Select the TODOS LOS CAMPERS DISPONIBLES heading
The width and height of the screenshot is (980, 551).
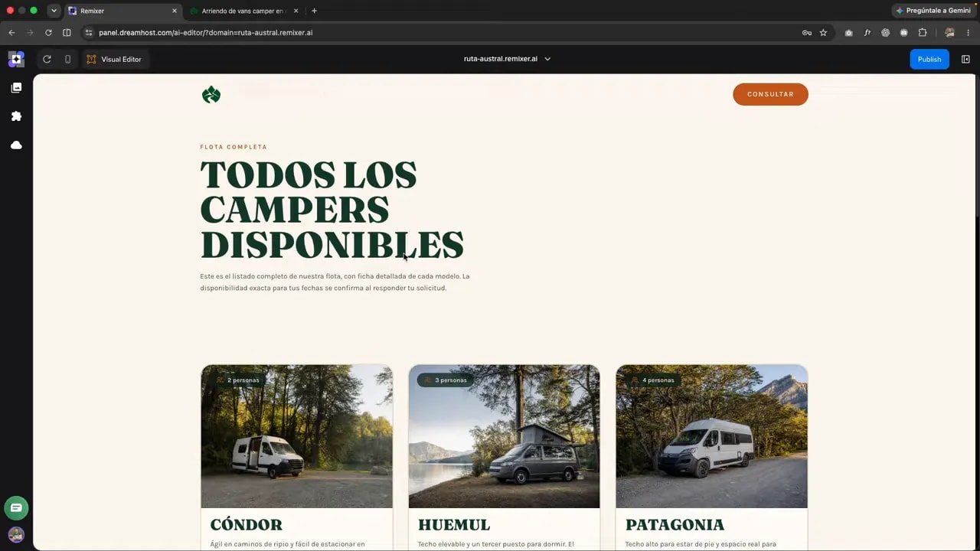point(332,210)
